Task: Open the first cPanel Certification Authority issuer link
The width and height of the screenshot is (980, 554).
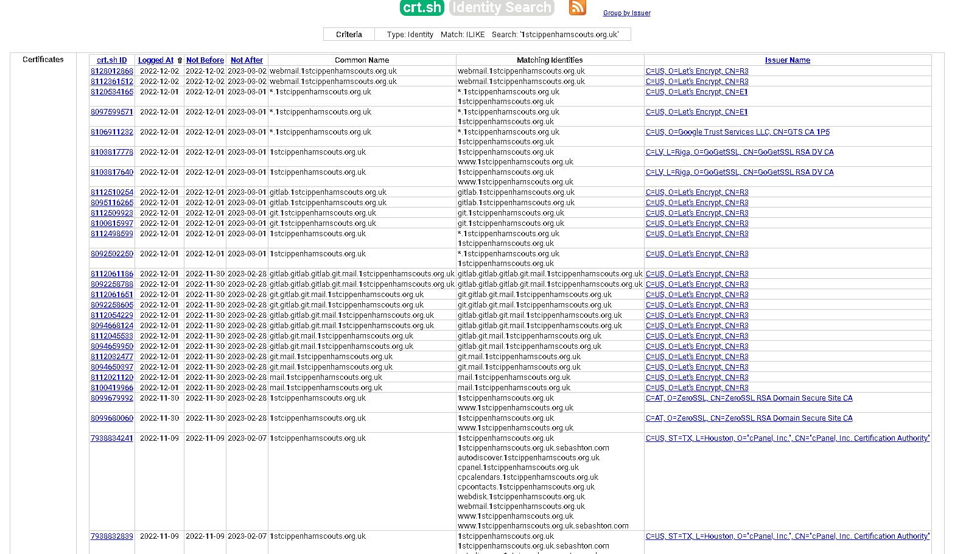Action: (787, 438)
